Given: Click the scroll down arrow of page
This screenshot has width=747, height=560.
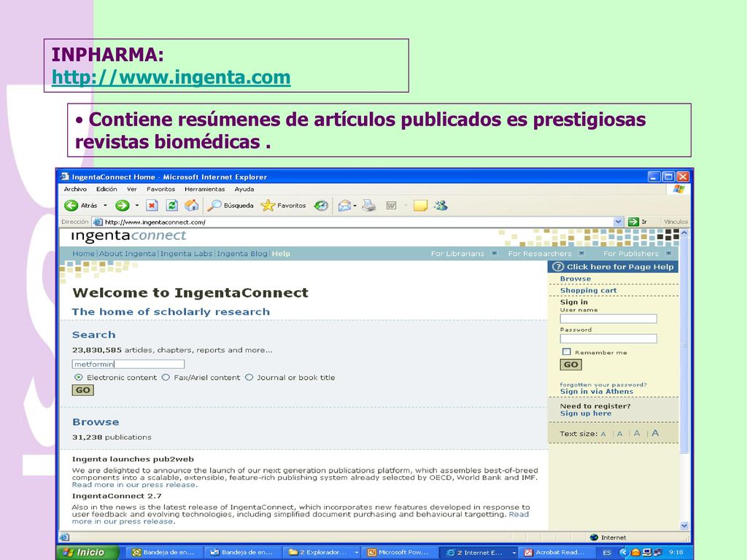Looking at the screenshot, I should [684, 526].
